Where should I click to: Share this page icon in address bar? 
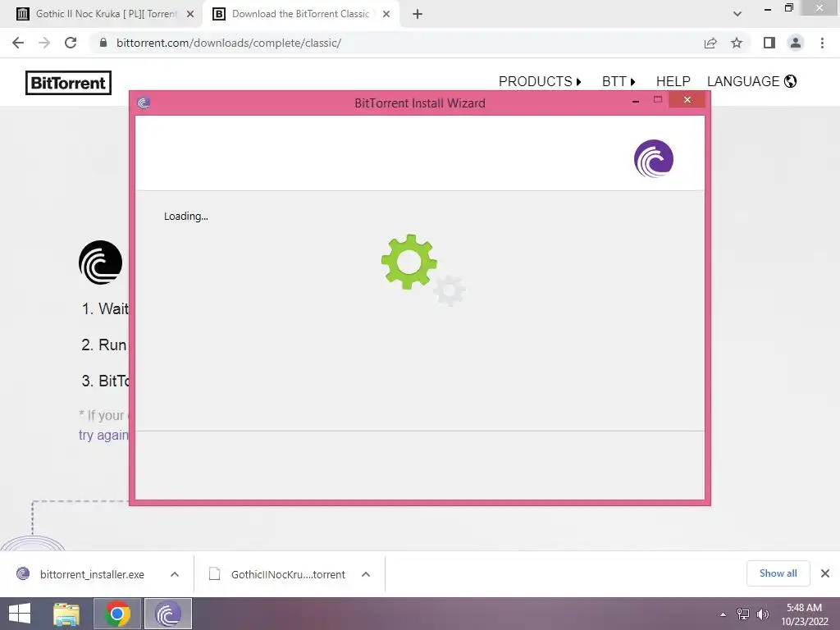click(710, 43)
